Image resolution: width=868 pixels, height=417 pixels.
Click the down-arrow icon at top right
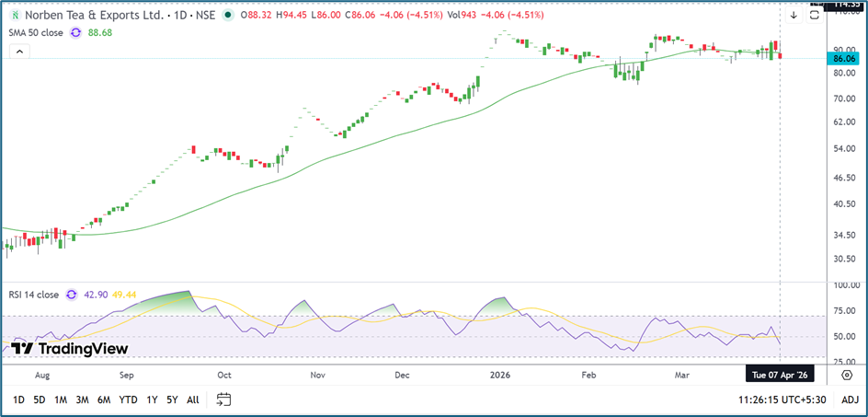coord(793,15)
